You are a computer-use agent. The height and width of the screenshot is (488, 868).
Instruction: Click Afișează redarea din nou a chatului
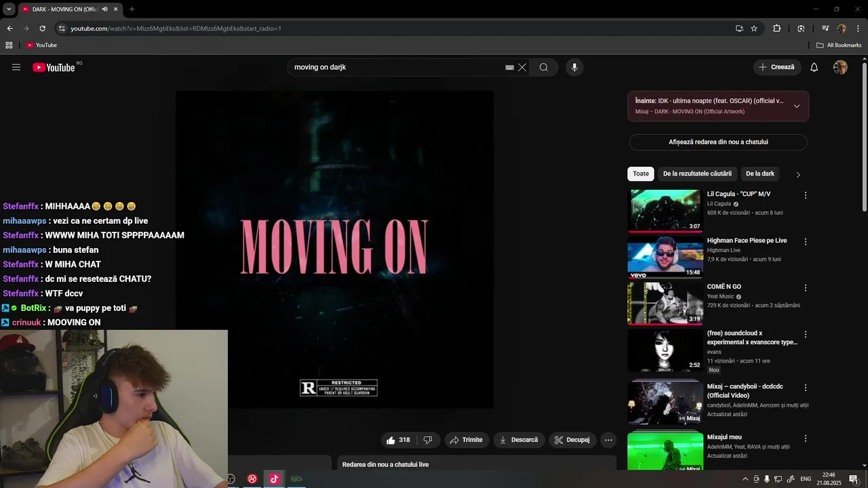[718, 142]
